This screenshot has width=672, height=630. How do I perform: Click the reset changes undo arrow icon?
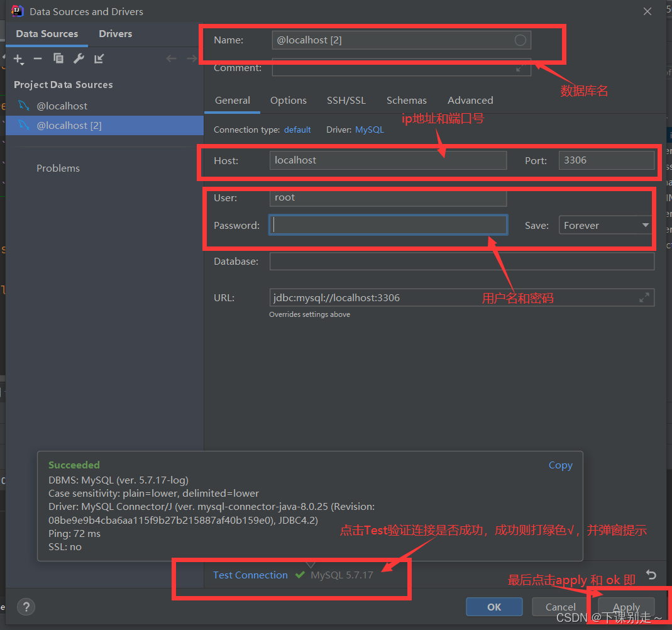click(651, 575)
